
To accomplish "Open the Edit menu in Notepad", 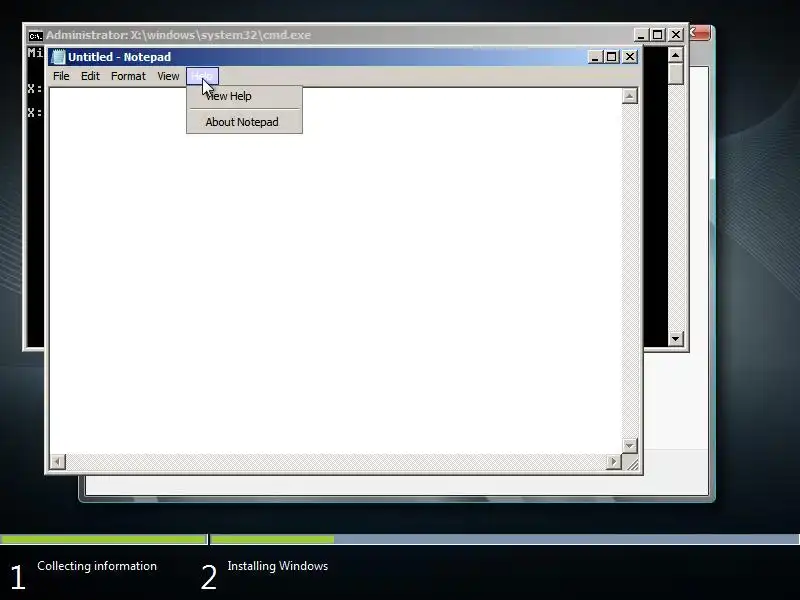I will tap(90, 76).
